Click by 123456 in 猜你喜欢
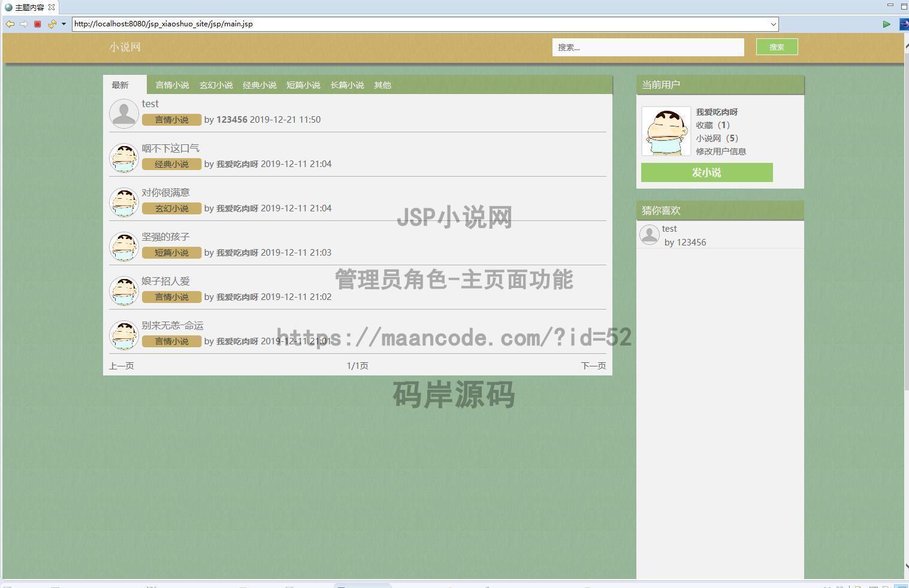Screen dimensions: 909x588 [685, 243]
